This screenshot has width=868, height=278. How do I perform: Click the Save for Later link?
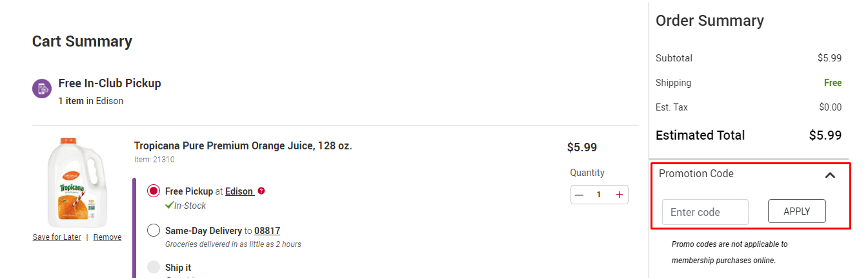coord(57,237)
